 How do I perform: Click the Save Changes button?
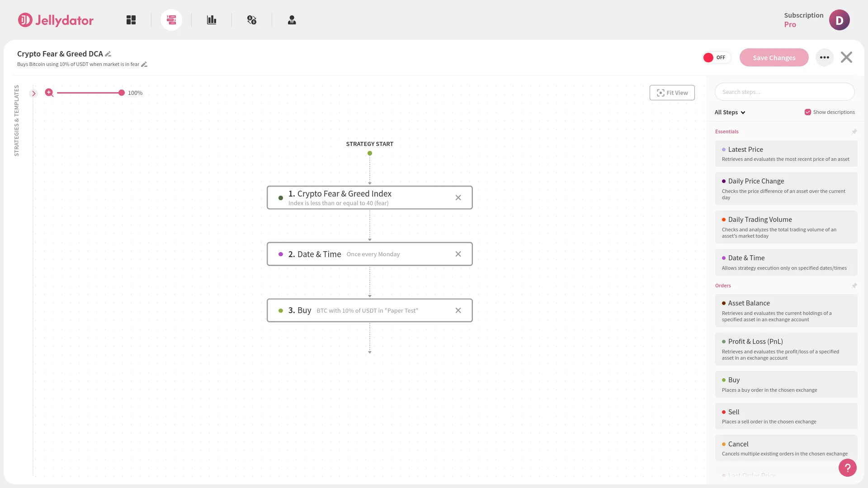[x=774, y=57]
